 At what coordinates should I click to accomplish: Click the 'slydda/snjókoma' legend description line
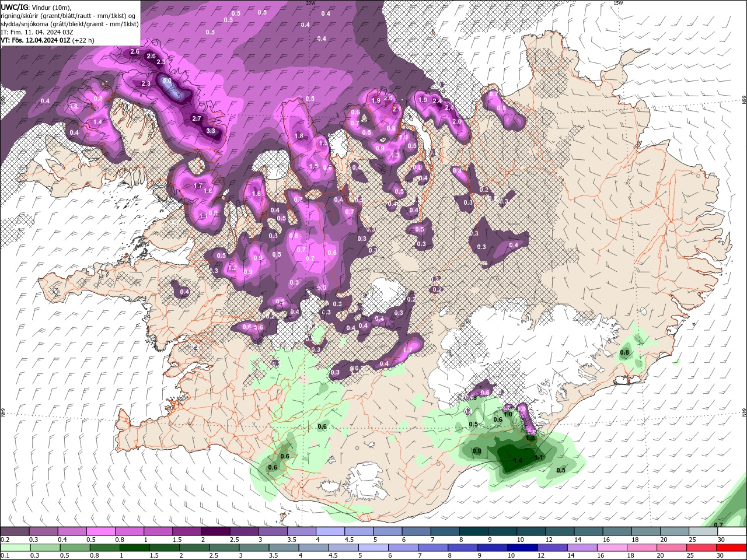point(69,24)
